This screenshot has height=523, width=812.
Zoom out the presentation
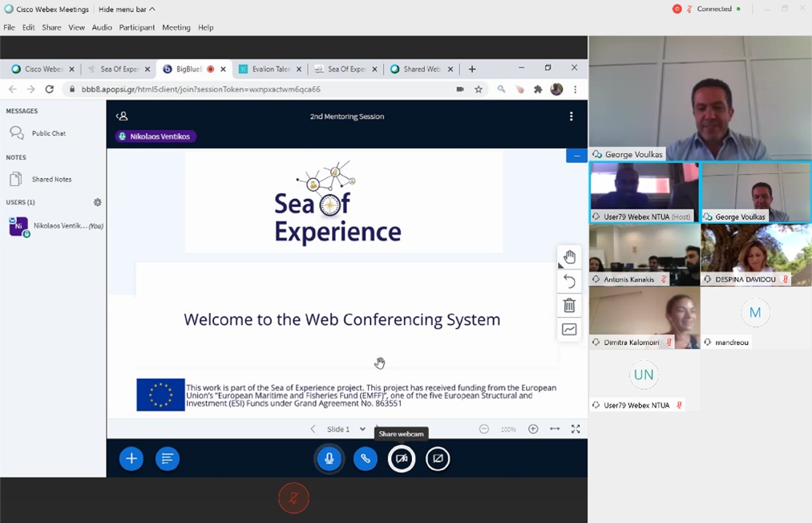tap(483, 429)
